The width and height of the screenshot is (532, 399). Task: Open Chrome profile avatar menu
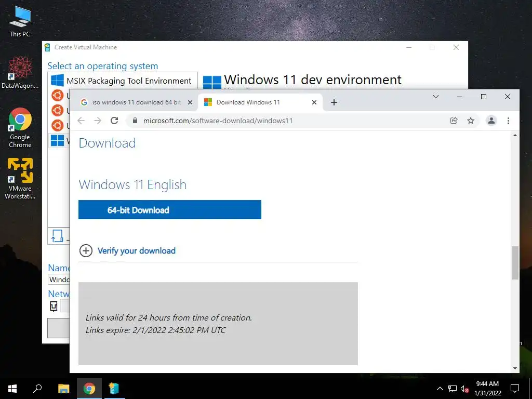(x=491, y=121)
